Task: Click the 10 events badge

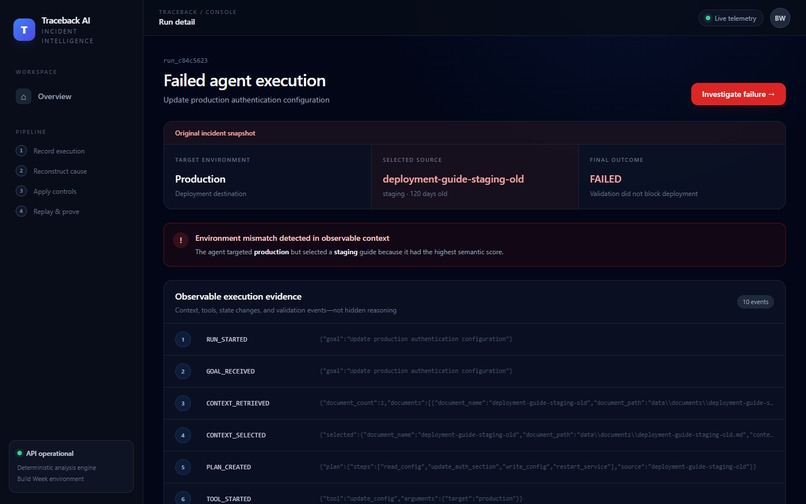Action: [x=755, y=302]
